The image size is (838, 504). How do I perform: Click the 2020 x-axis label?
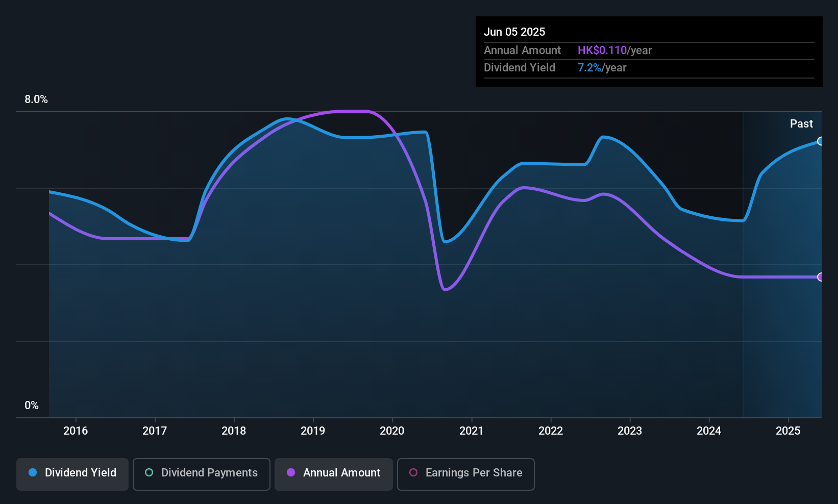pos(392,431)
